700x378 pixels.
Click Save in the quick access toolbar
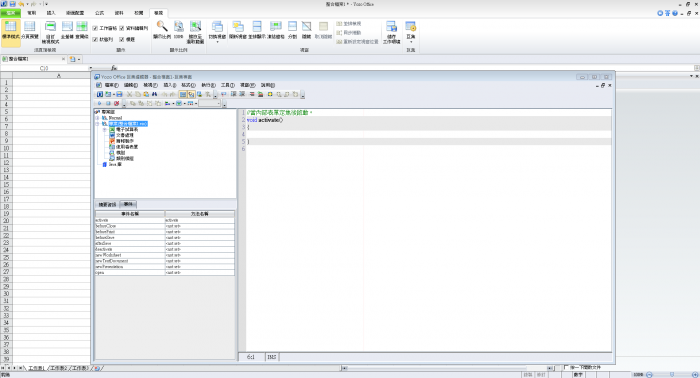(x=12, y=4)
